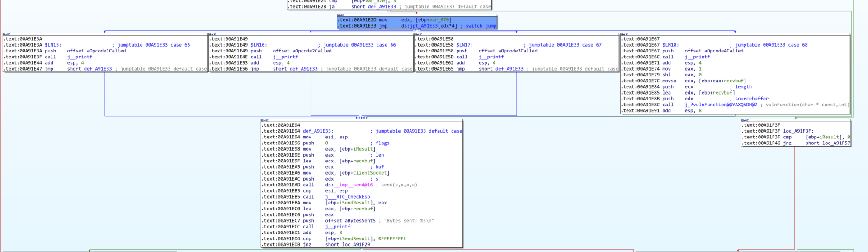Open the j___RTC_CheckEsp call target
This screenshot has width=868, height=252.
pos(347,197)
